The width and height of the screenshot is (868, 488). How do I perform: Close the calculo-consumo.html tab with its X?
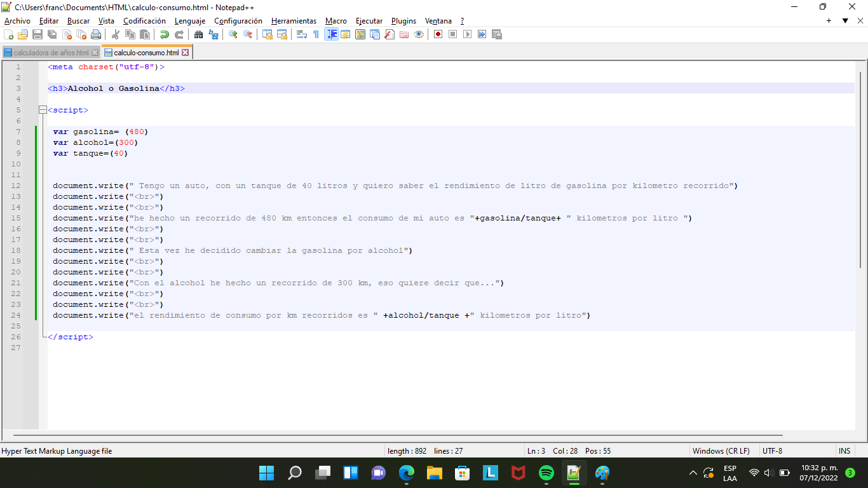pos(186,53)
